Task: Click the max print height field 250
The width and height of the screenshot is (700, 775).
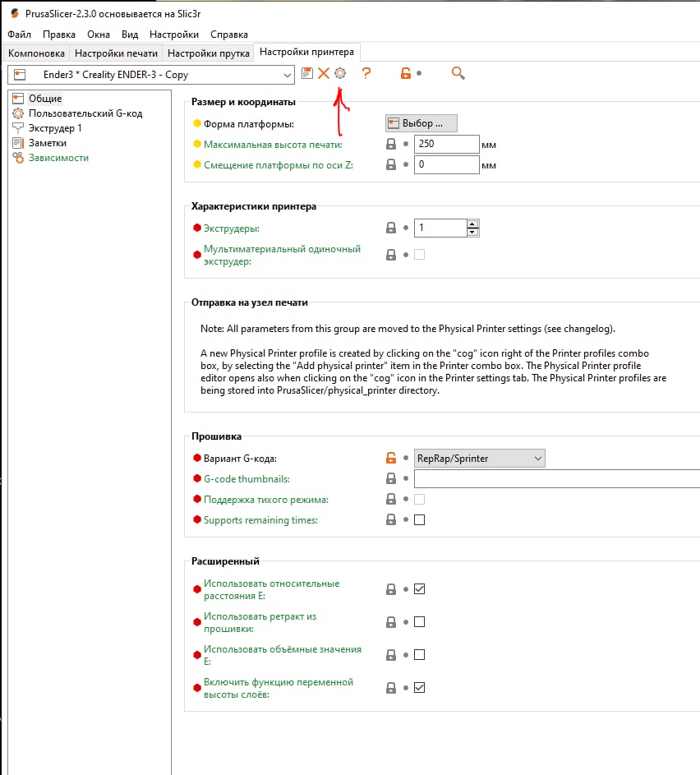Action: click(x=447, y=144)
